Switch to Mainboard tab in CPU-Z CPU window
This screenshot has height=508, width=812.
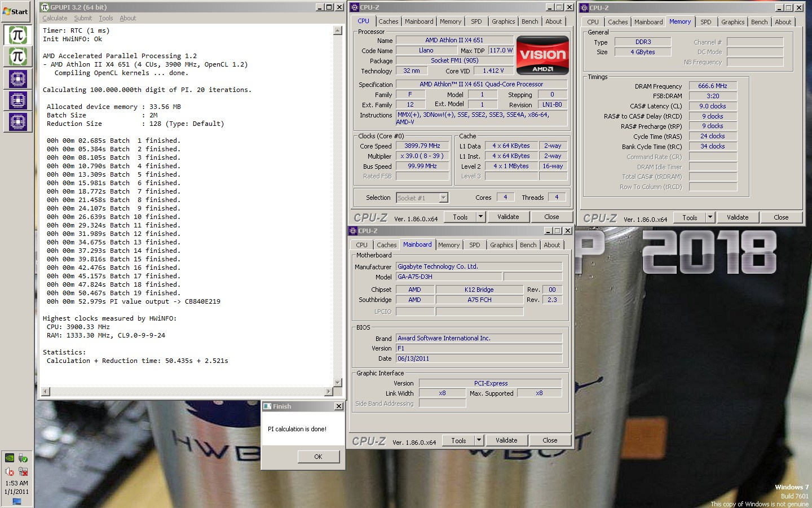tap(419, 21)
